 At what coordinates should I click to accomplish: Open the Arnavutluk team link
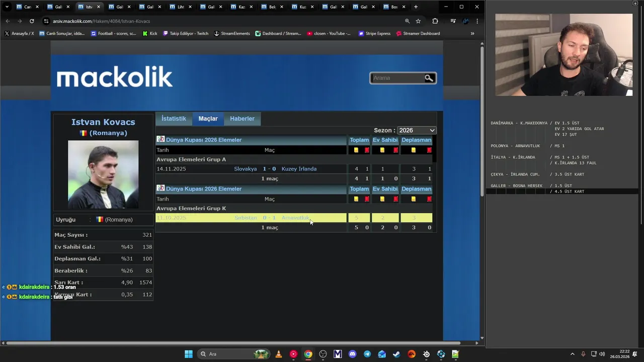pyautogui.click(x=295, y=218)
